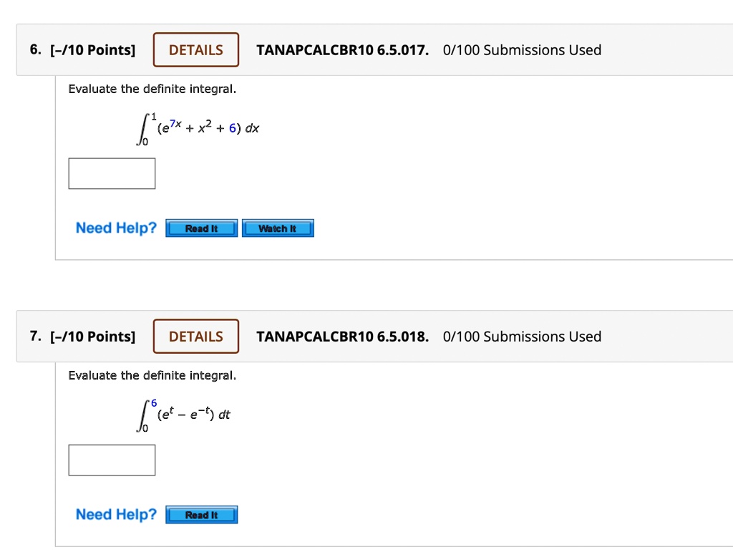Select the TANAPCALCBR10 6.5.018 problem code
The width and height of the screenshot is (733, 560).
[x=342, y=337]
